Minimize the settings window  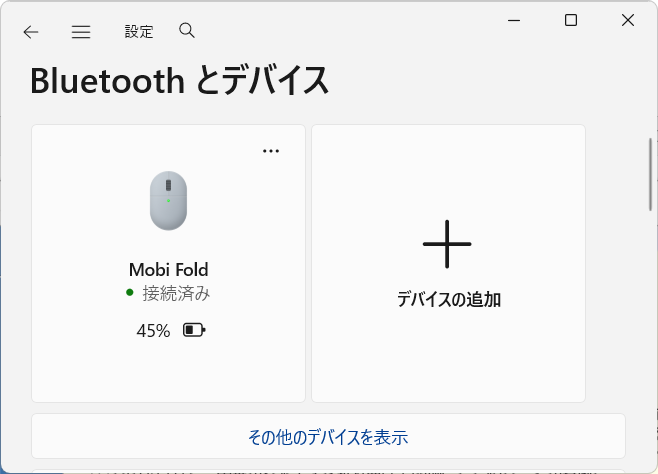(x=514, y=20)
